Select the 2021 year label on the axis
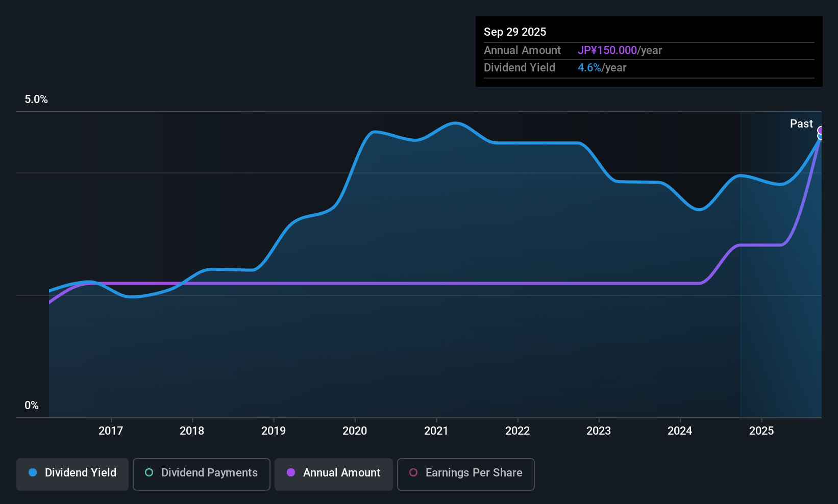838x504 pixels. 436,431
